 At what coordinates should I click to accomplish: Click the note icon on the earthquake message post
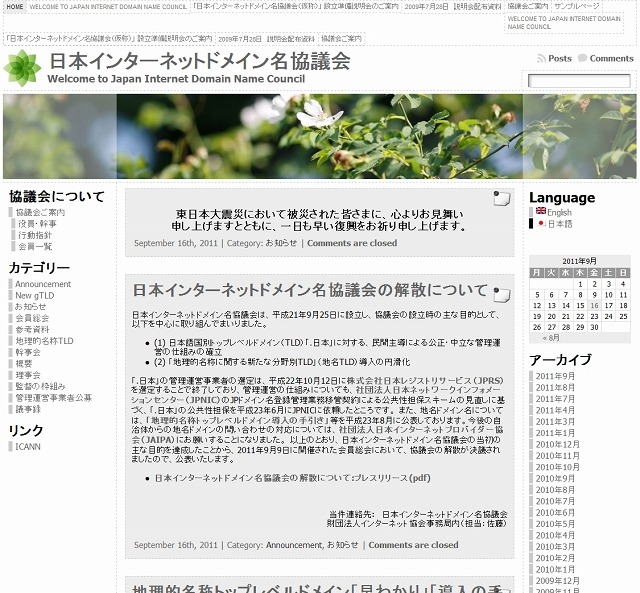[502, 198]
